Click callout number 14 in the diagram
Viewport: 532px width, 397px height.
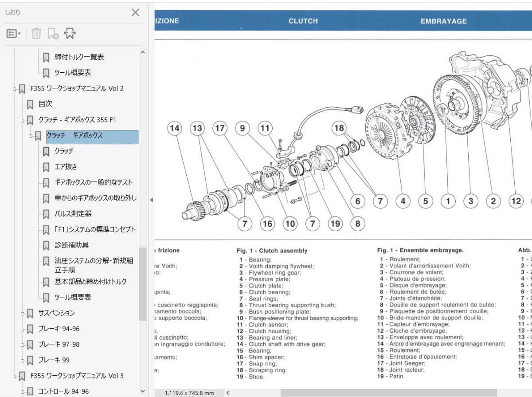pyautogui.click(x=175, y=129)
